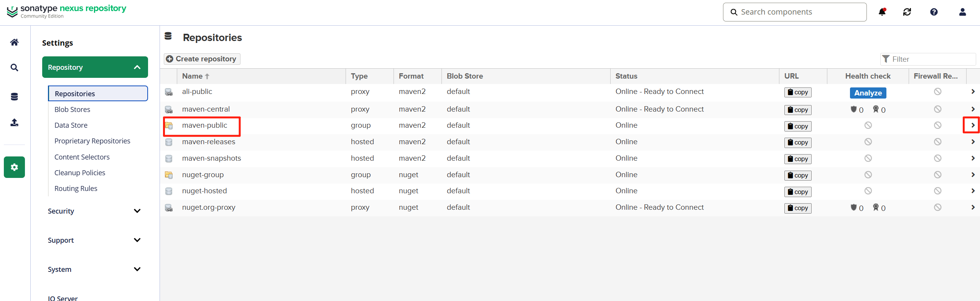Screen dimensions: 980x301
Task: Sort by the Format column header
Action: point(418,76)
